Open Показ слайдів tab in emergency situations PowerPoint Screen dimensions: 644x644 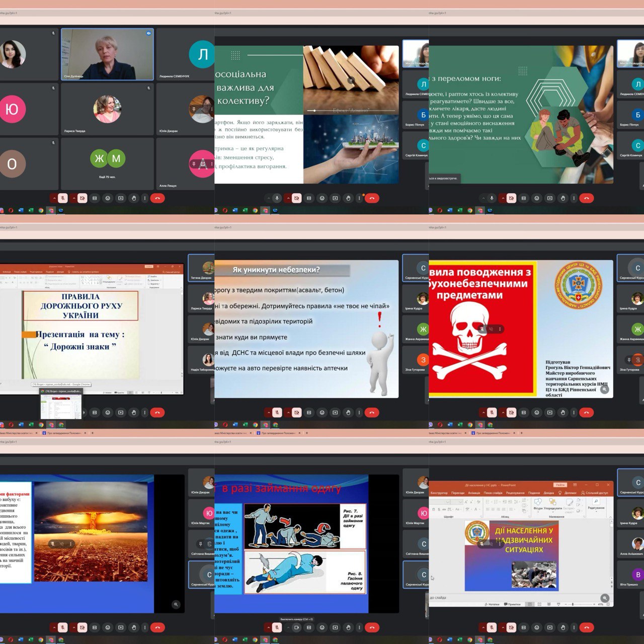(493, 493)
